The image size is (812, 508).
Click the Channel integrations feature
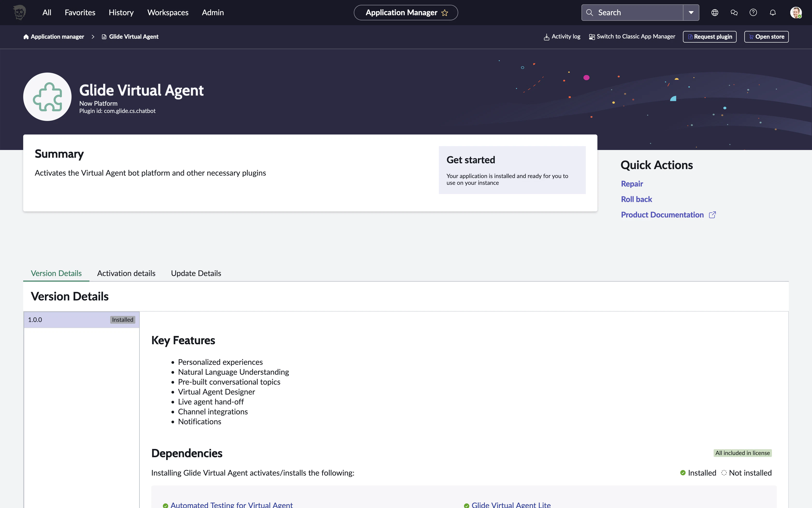pos(213,411)
